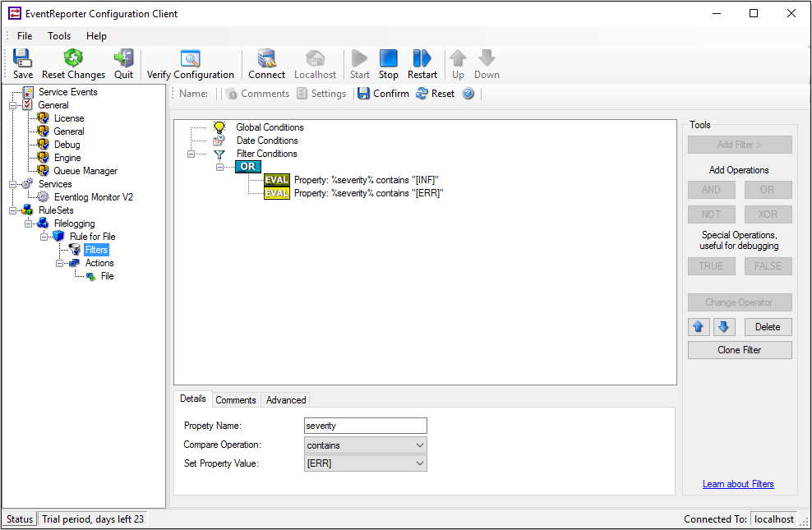Collapse the Actions tree node
Viewport: 812px width, 530px height.
(x=59, y=263)
